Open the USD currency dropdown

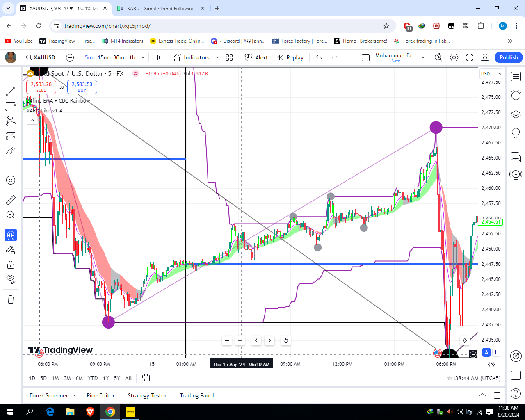pyautogui.click(x=491, y=74)
